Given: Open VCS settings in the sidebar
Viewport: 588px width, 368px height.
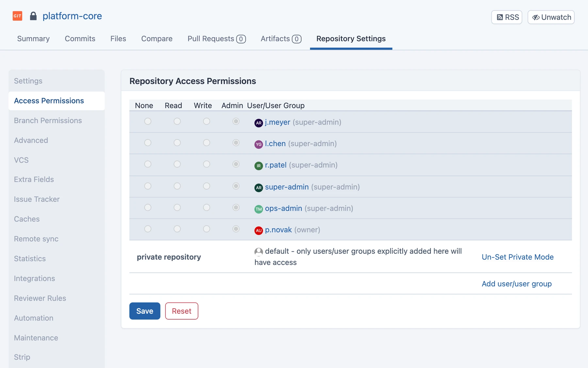Looking at the screenshot, I should tap(57, 160).
